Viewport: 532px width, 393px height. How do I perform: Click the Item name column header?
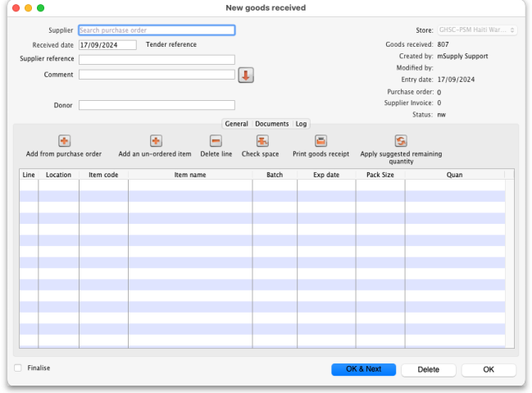pos(190,175)
